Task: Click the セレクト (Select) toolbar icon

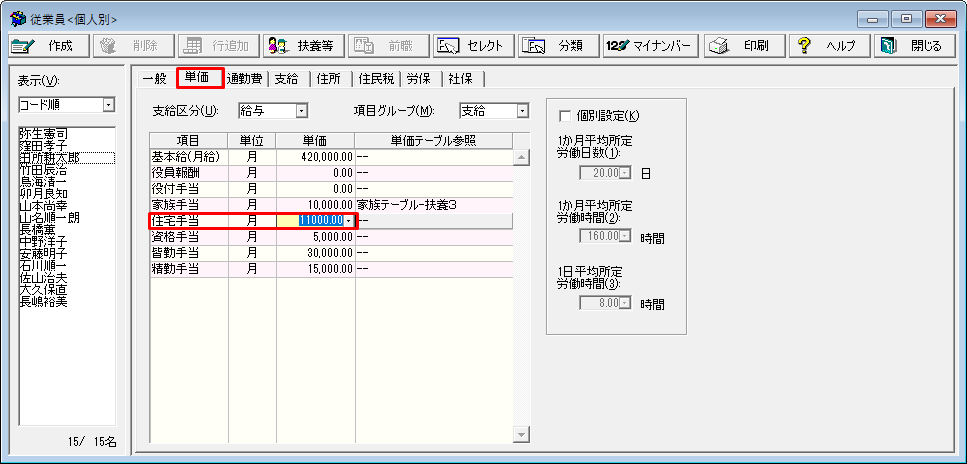Action: point(449,46)
